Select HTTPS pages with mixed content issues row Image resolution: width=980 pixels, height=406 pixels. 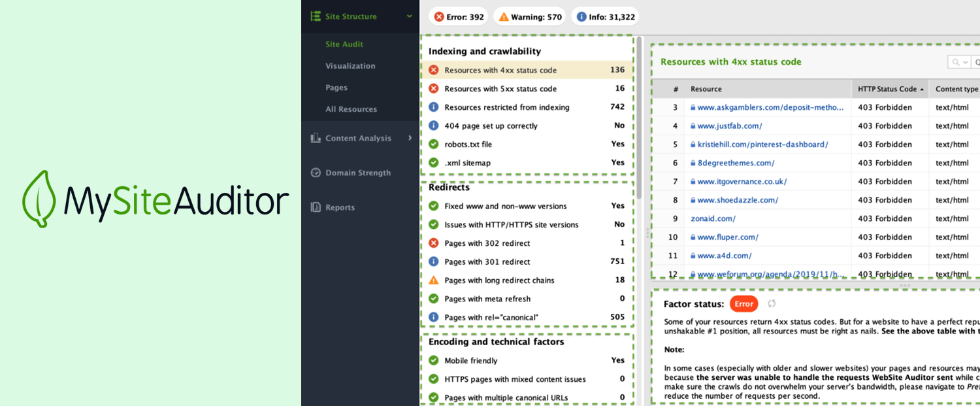pos(527,379)
